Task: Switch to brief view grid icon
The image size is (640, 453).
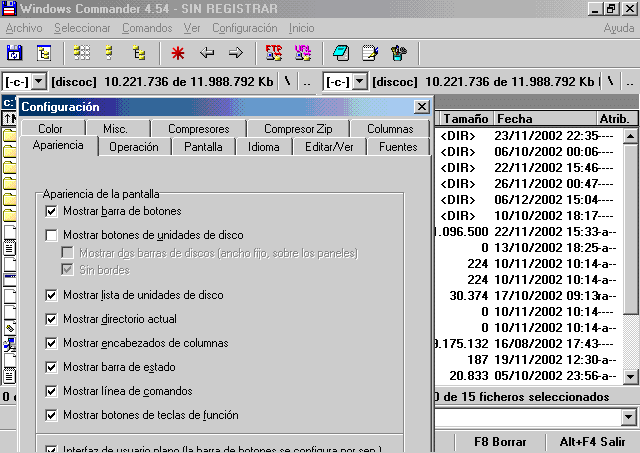Action: [x=82, y=53]
